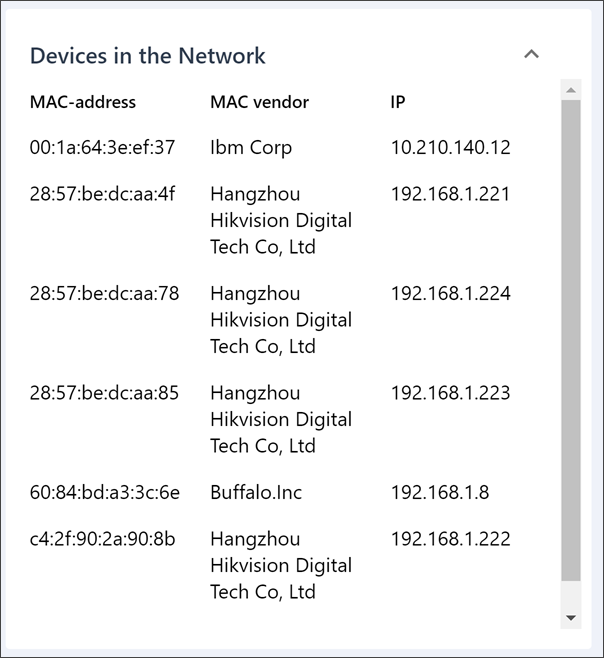Click the MAC vendor column header
The image size is (604, 658).
[259, 102]
